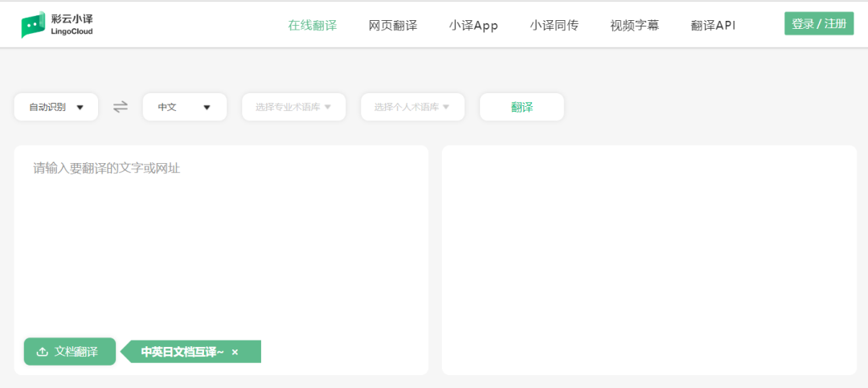The height and width of the screenshot is (388, 868).
Task: Expand the 中文 target language dropdown
Action: 185,107
